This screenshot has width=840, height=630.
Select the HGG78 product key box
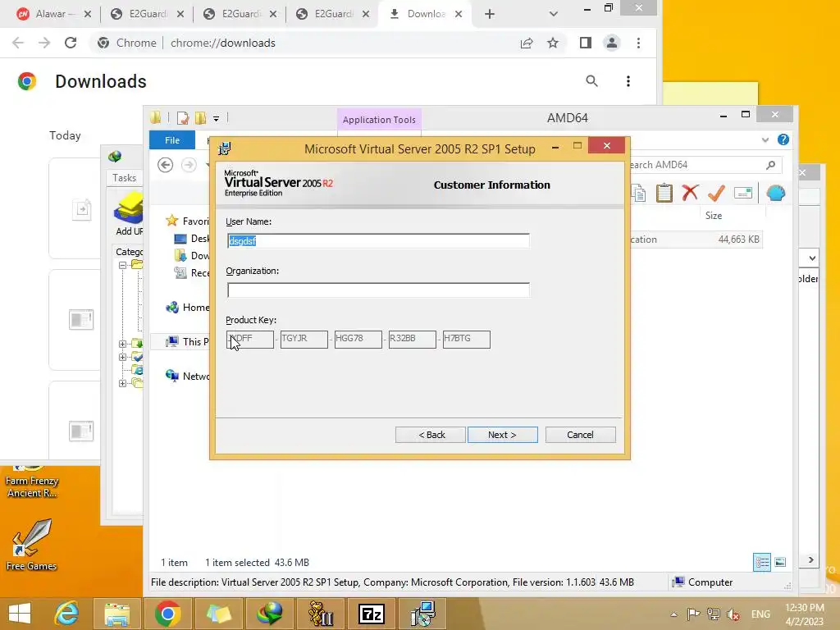(x=358, y=339)
